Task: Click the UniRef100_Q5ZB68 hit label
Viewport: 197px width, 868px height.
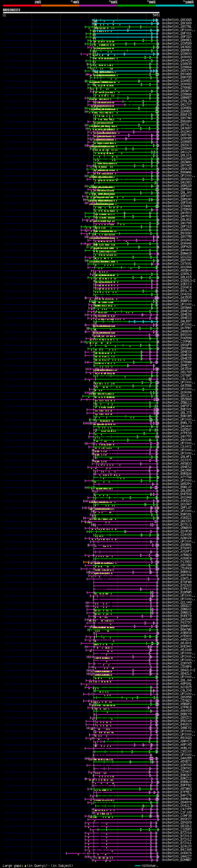Action: coord(177,399)
